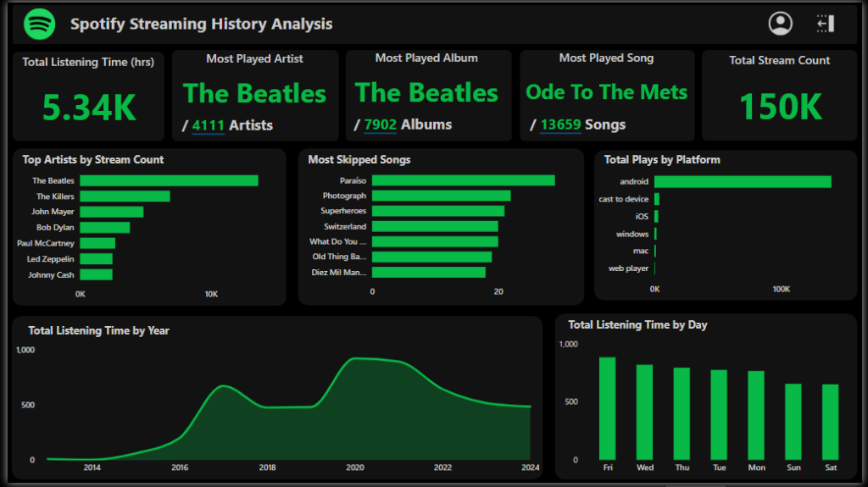Viewport: 868px width, 487px height.
Task: Click the 2020 axis label on year chart
Action: [355, 468]
